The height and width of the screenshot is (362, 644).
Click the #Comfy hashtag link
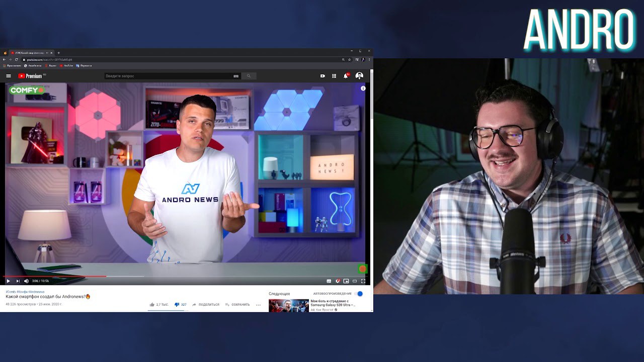click(x=11, y=292)
